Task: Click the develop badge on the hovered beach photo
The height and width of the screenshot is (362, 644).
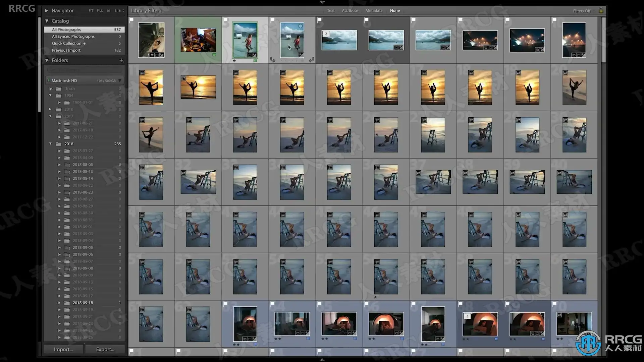Action: tap(301, 55)
